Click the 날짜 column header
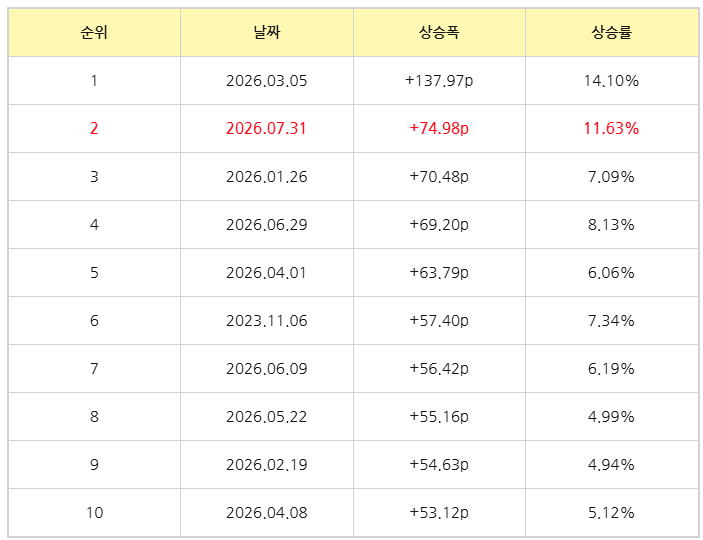The width and height of the screenshot is (703, 540). (x=267, y=32)
